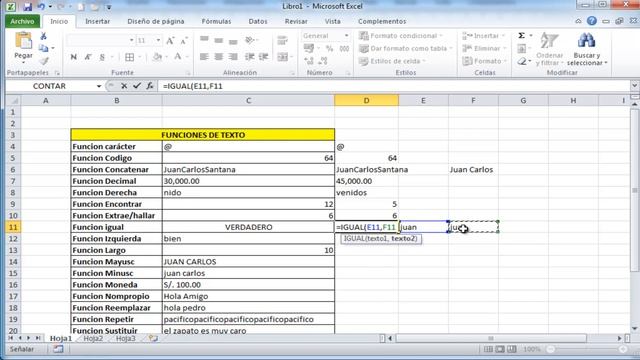Click the wrap text icon
Screen dimensions: 640x360
click(x=282, y=40)
